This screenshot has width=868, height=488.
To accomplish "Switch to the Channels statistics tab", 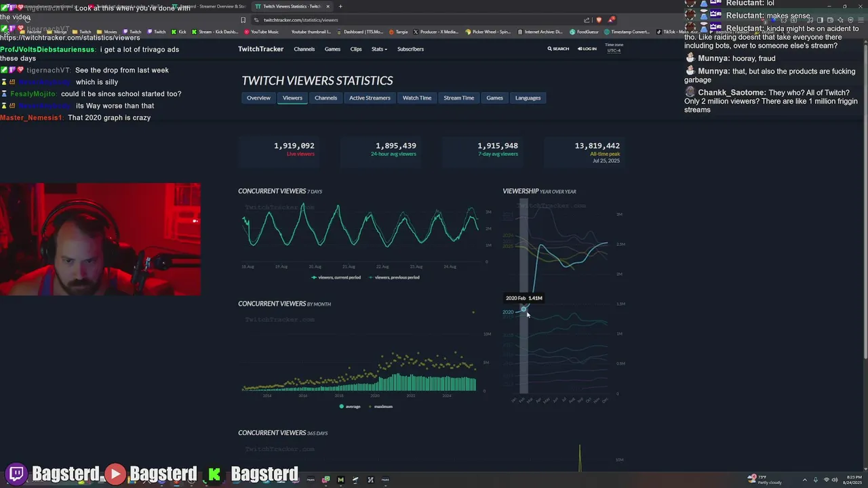I will point(325,98).
